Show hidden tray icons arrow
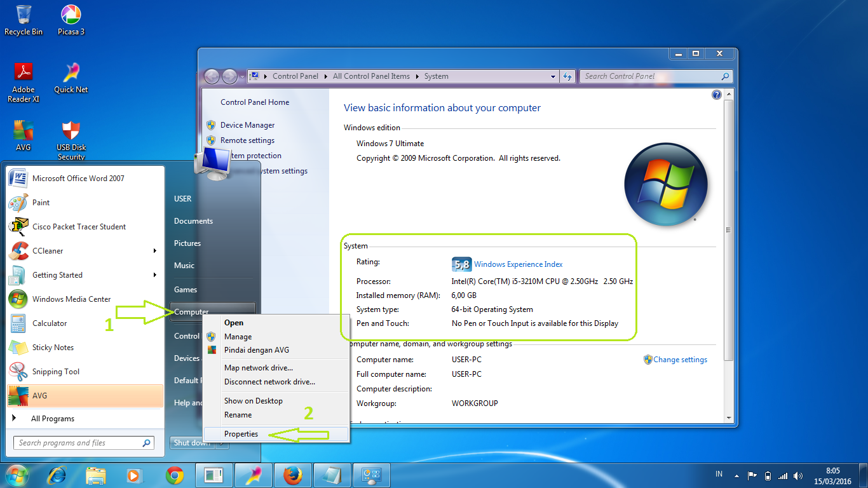Screen dimensions: 868x488 tap(736, 475)
